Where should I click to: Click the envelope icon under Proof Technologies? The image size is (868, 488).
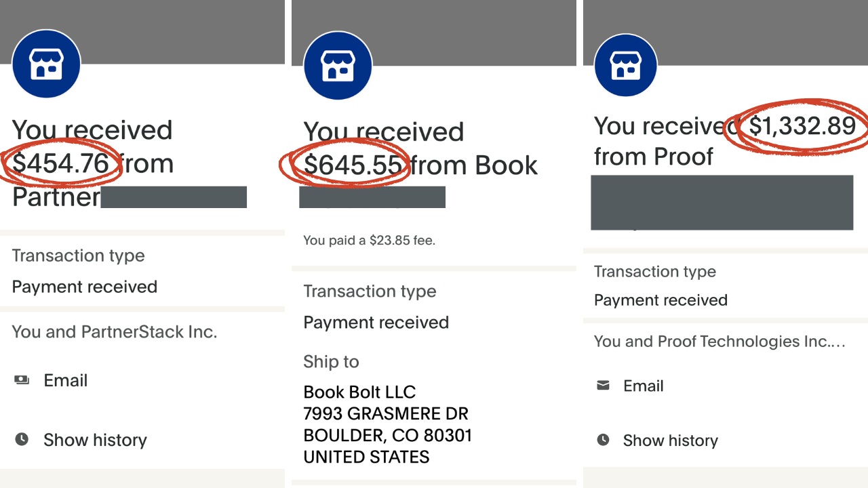603,386
